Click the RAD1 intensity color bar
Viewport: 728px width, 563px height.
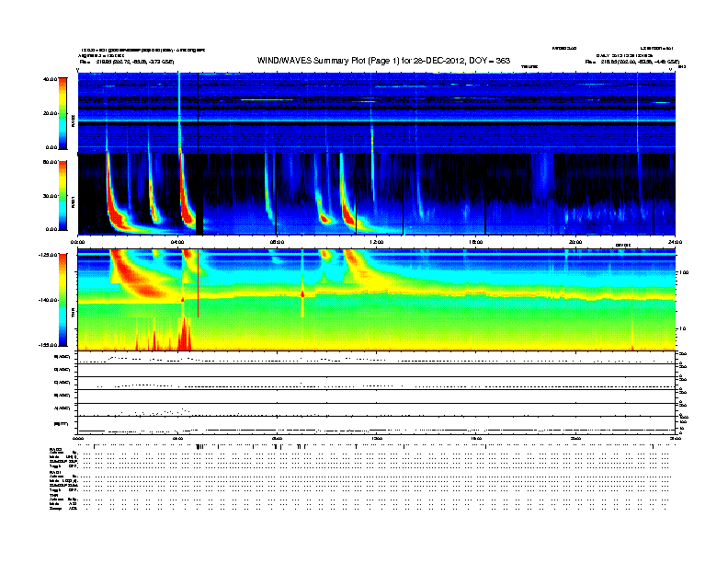63,196
